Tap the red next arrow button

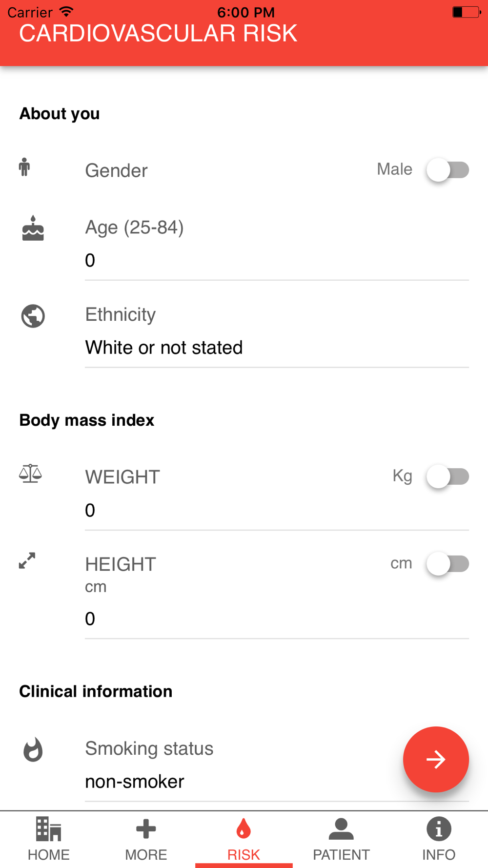pyautogui.click(x=436, y=759)
